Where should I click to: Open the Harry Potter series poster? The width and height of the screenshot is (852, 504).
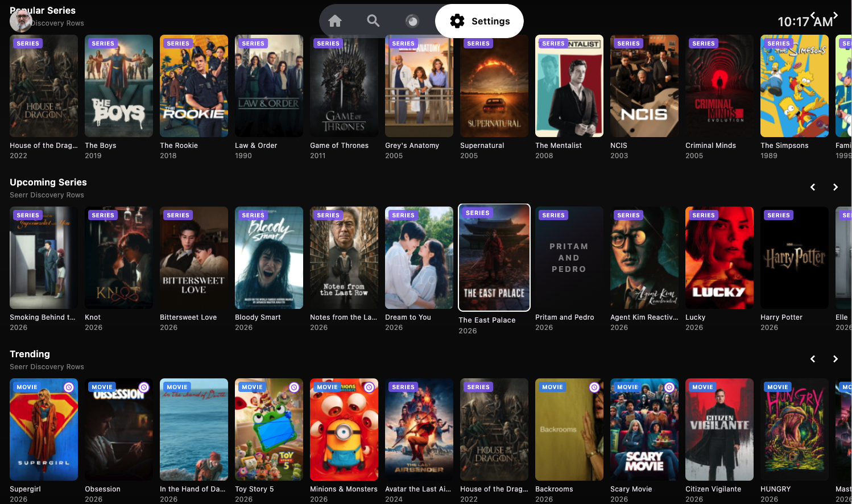[795, 258]
